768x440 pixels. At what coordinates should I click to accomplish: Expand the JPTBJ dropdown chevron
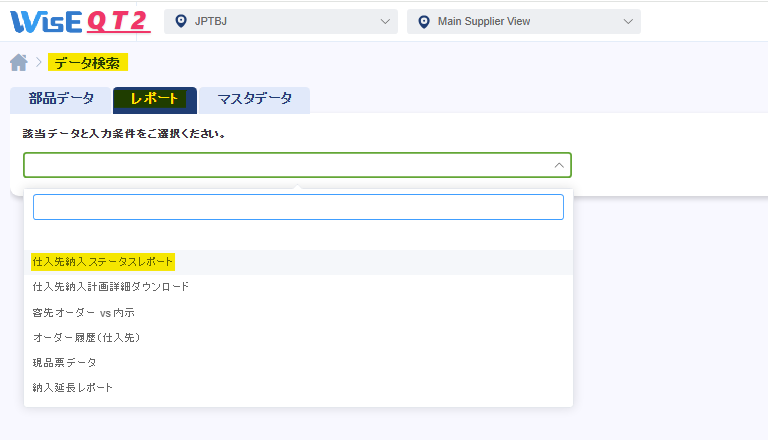point(385,22)
